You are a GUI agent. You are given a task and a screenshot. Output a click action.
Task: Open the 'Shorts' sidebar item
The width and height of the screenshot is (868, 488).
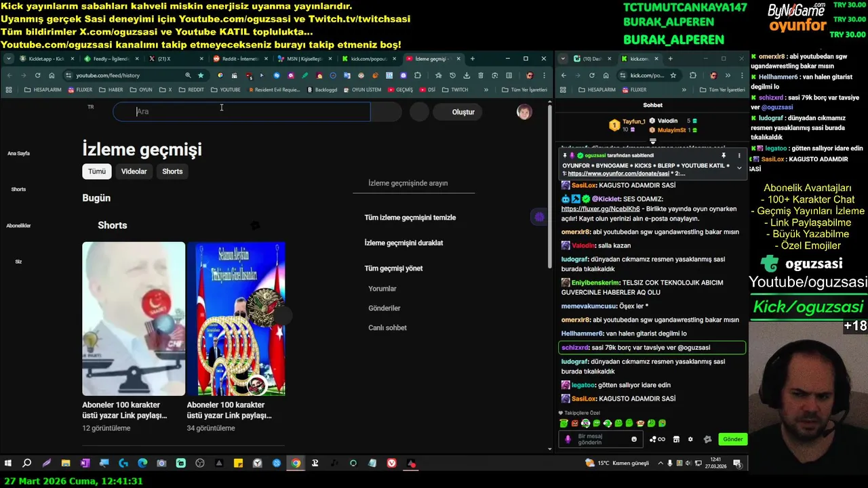tap(18, 189)
